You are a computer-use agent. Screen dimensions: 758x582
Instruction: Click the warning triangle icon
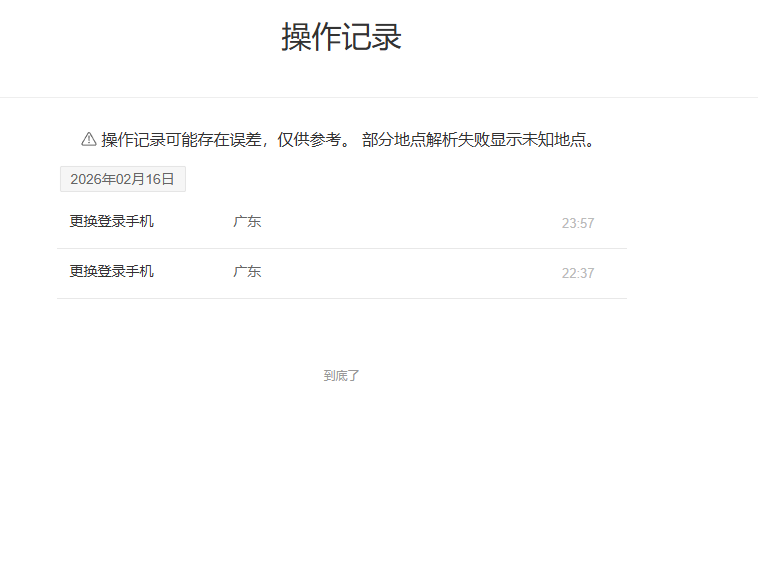point(88,139)
